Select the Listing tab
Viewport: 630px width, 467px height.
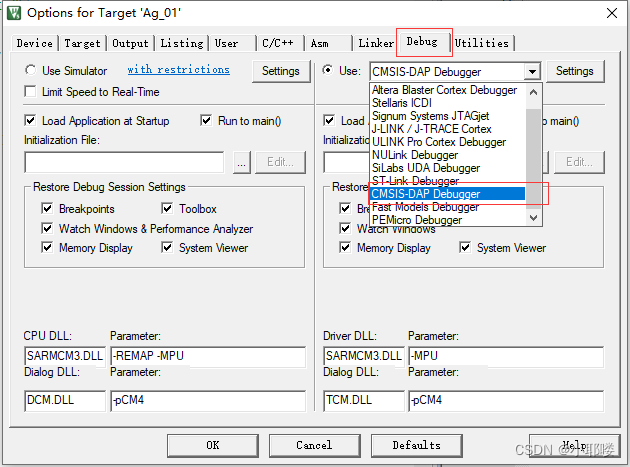point(182,43)
